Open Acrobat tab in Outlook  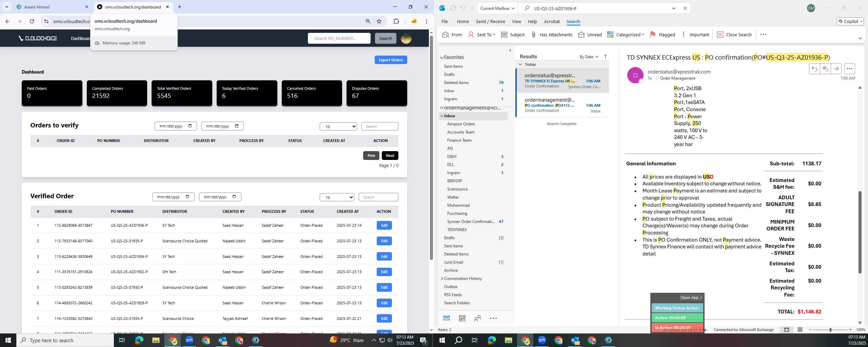click(x=552, y=21)
